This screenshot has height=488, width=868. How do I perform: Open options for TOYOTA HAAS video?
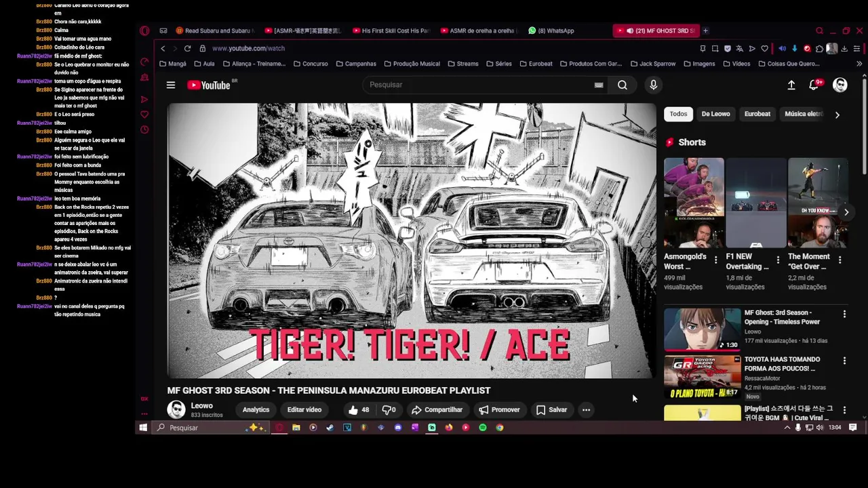[x=844, y=361]
